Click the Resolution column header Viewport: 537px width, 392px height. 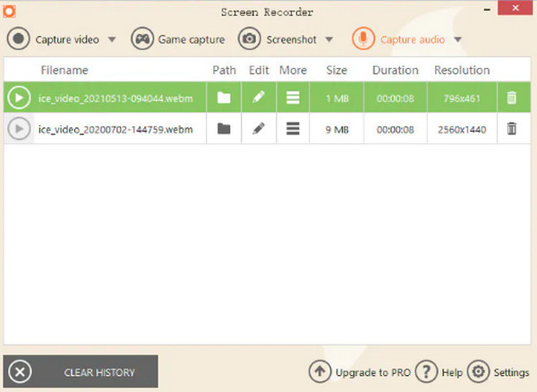(x=462, y=70)
